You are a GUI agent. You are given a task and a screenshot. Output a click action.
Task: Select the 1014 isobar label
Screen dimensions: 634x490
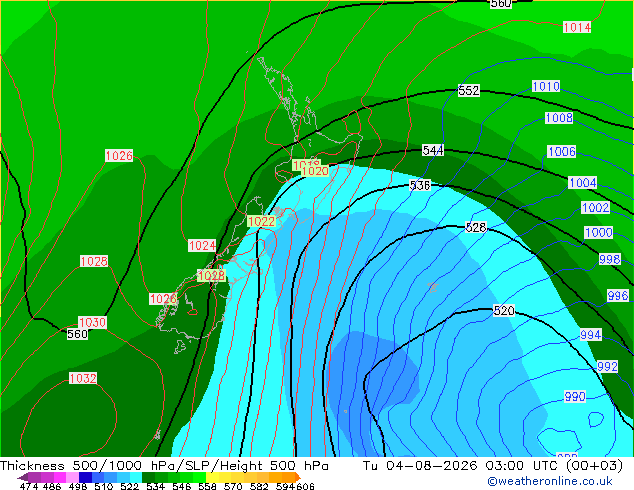click(577, 27)
